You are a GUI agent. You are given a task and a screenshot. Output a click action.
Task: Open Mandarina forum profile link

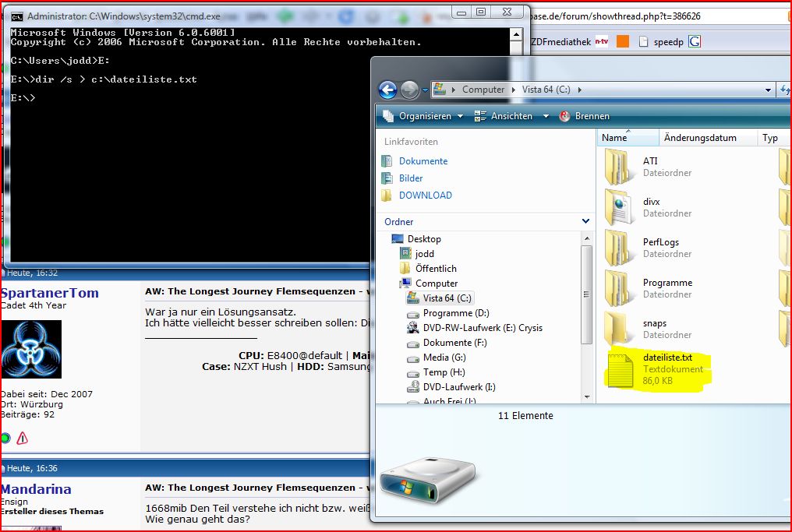(x=35, y=489)
